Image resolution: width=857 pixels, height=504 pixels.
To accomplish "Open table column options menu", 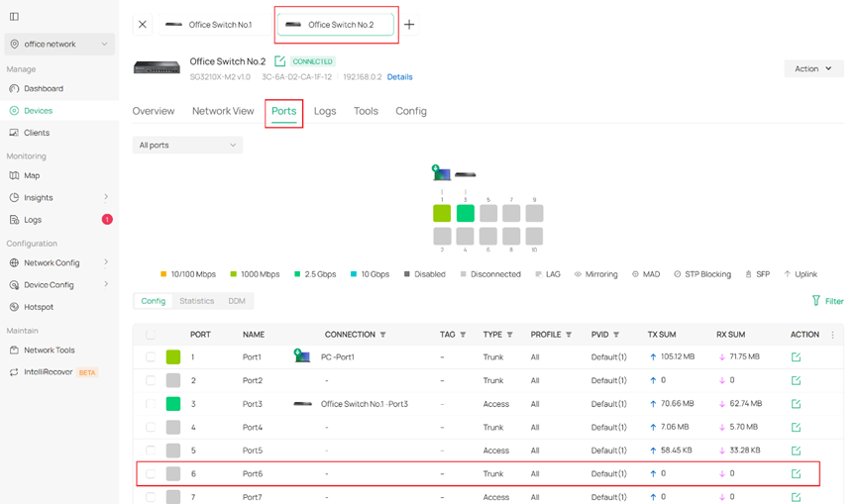I will [x=832, y=335].
